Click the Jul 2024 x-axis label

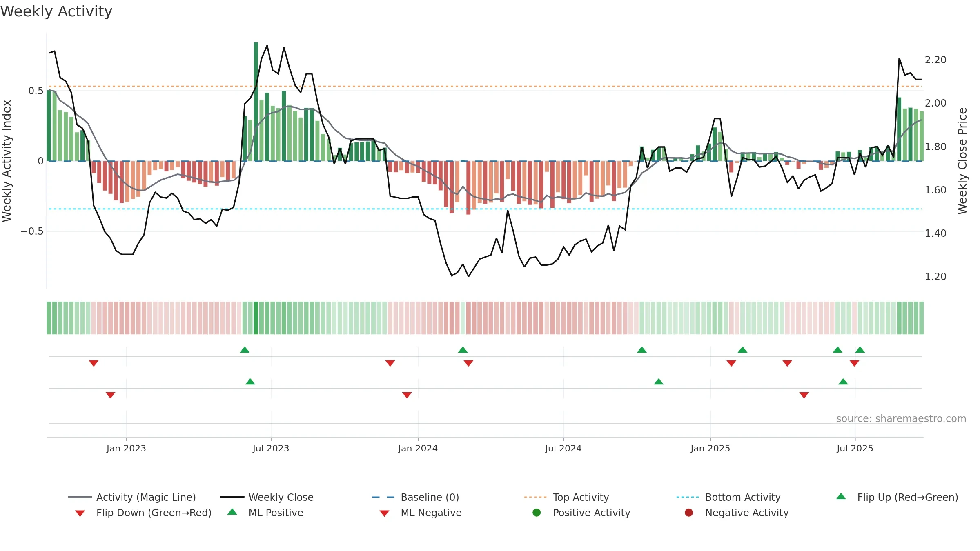(563, 448)
